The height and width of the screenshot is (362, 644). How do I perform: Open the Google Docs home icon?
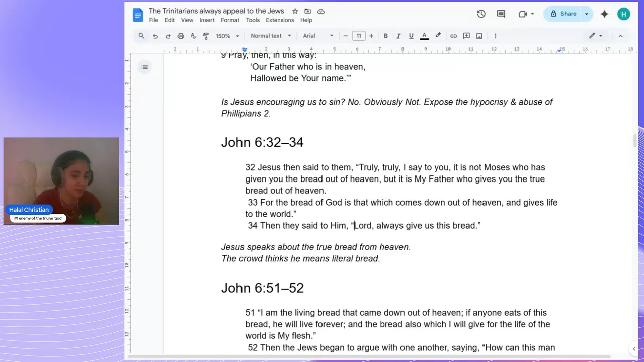coord(138,15)
